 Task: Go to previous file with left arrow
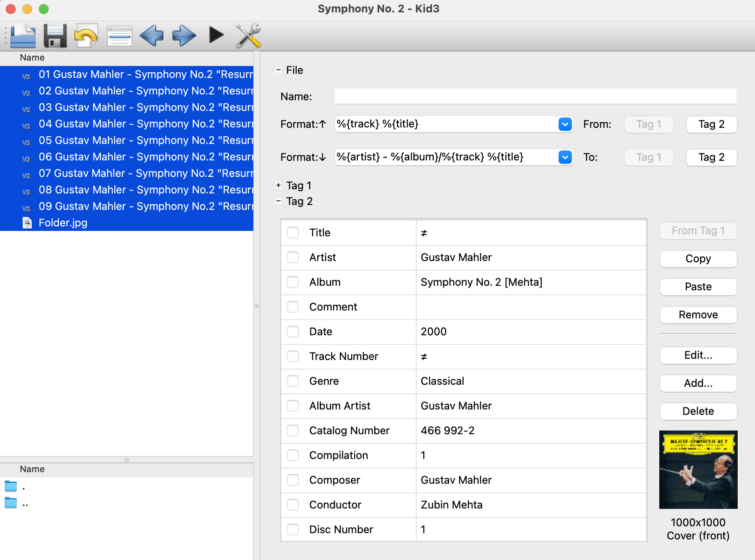(151, 36)
